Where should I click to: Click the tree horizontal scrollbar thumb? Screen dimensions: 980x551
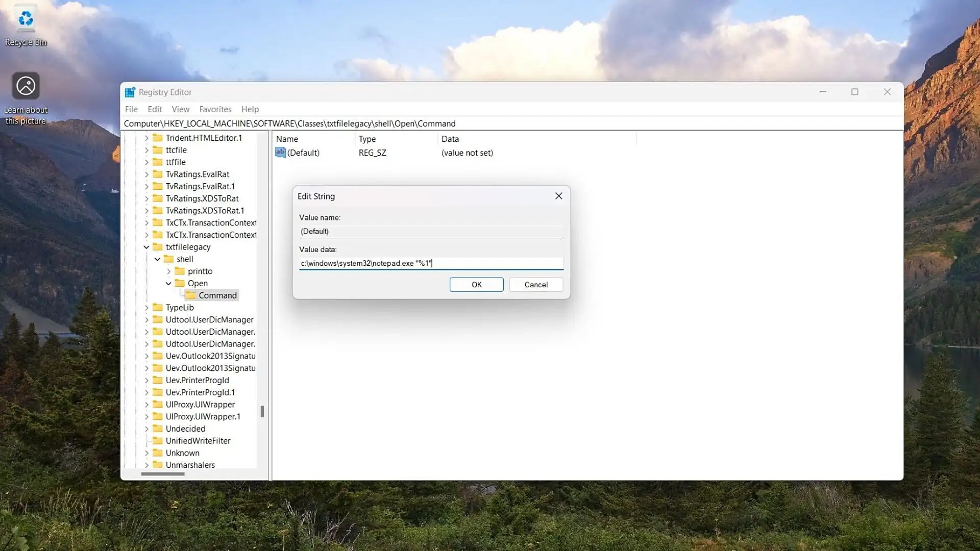tap(163, 474)
